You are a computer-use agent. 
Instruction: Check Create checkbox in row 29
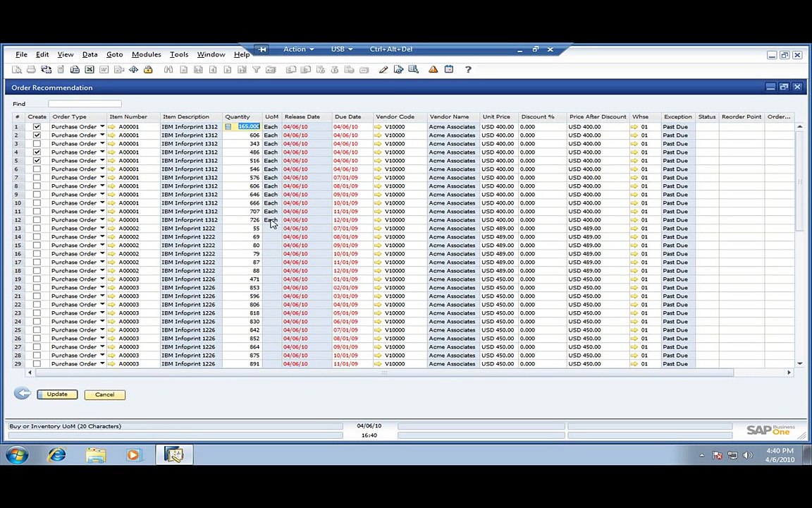[x=37, y=363]
